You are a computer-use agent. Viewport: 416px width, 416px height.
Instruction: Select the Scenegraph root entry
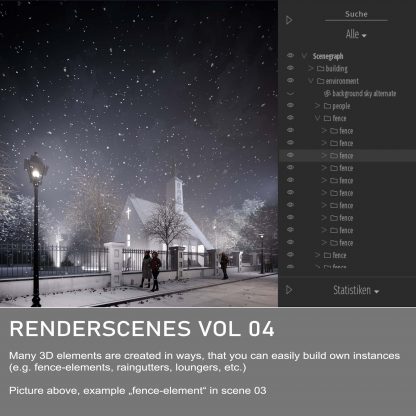[x=328, y=56]
